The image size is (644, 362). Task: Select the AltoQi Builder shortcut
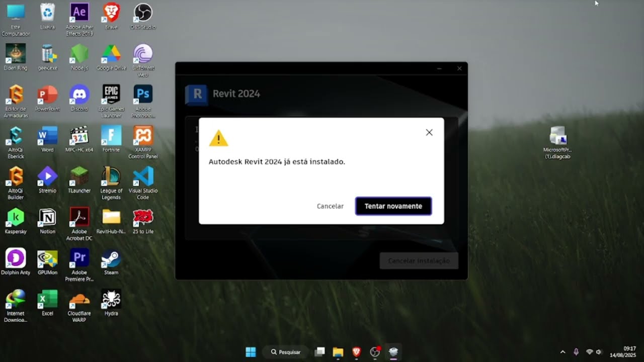(16, 184)
